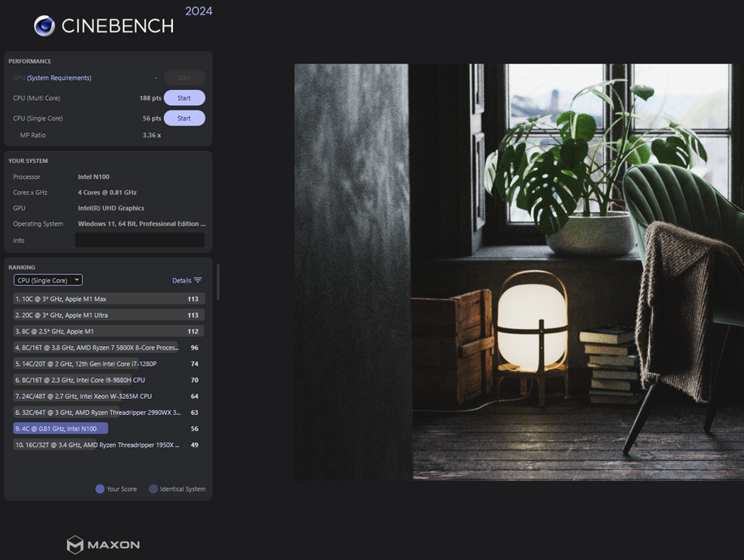This screenshot has width=744, height=560.
Task: Open the CPU (Single Core) ranking dropdown
Action: point(48,281)
